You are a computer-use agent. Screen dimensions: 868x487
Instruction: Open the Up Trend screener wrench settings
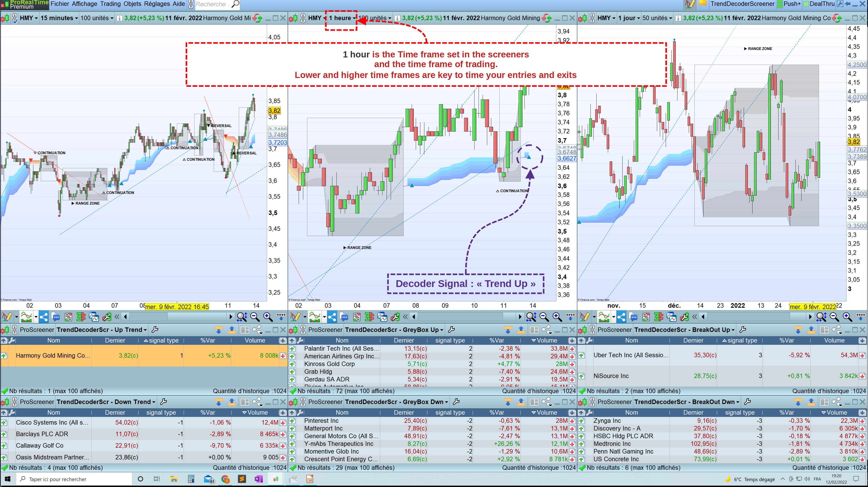[155, 330]
